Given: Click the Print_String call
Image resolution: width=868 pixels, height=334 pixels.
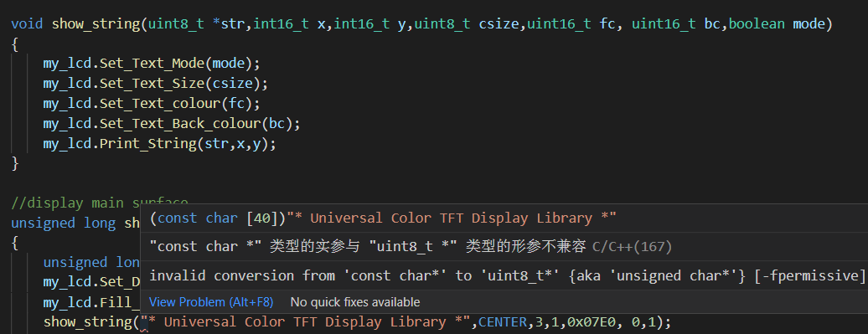Looking at the screenshot, I should click(x=147, y=144).
